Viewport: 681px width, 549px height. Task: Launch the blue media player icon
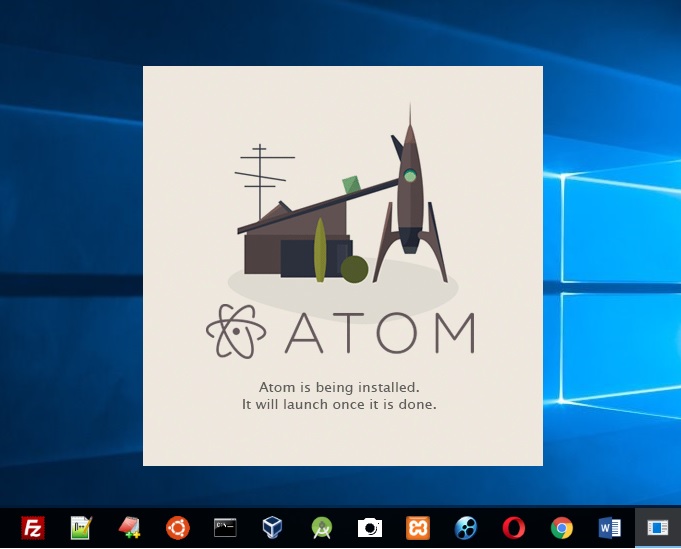click(465, 527)
